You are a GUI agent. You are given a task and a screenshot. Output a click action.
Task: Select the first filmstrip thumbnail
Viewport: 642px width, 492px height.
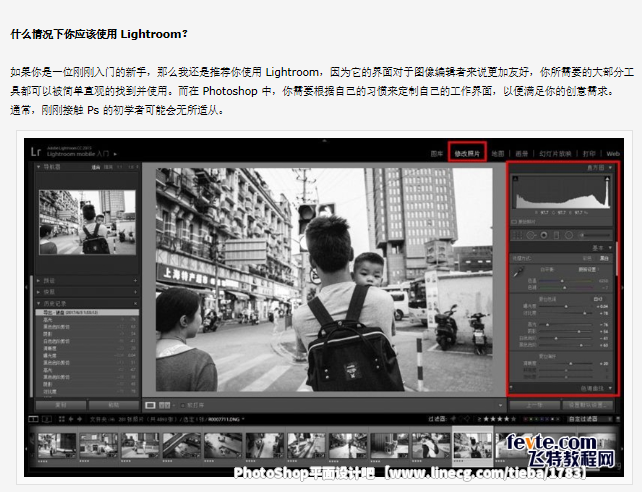point(57,446)
